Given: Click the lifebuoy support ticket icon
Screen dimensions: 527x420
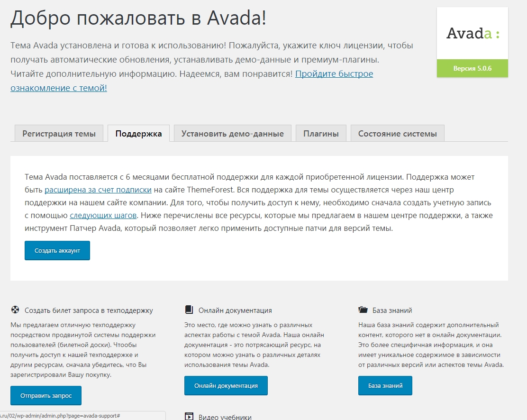Looking at the screenshot, I should click(x=15, y=310).
